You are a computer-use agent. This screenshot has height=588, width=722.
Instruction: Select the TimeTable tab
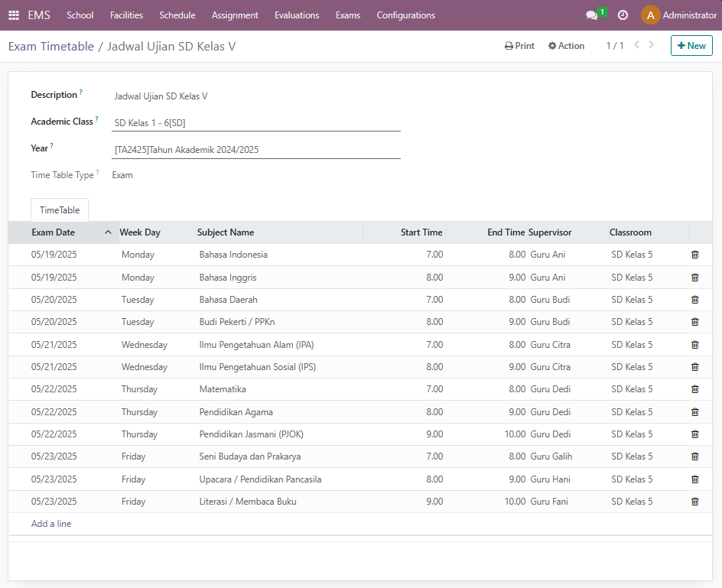point(60,210)
